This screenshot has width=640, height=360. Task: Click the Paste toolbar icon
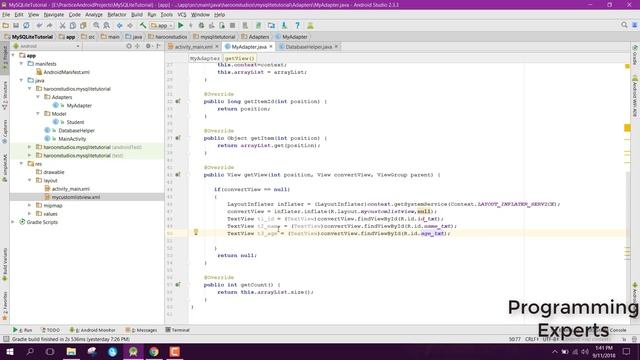click(83, 25)
